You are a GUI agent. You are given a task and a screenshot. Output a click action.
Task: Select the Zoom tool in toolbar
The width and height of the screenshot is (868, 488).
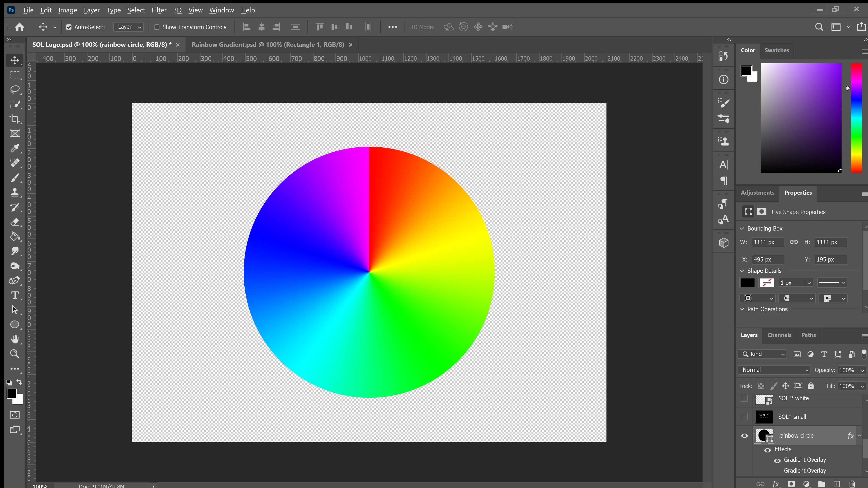14,354
